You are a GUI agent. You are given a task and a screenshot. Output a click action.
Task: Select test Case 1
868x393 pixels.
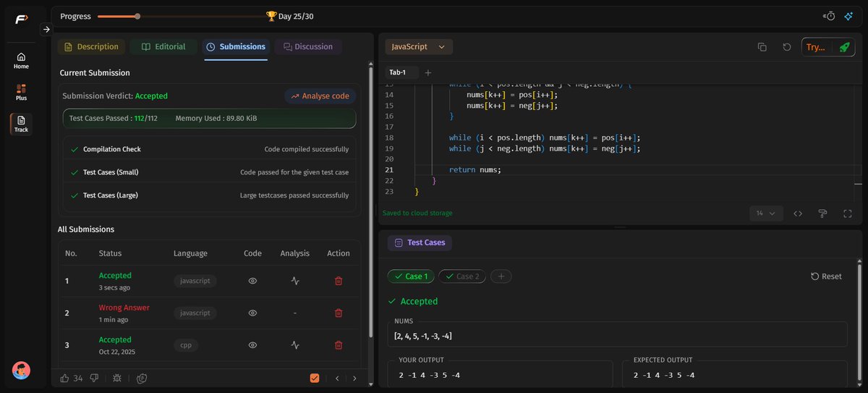410,276
